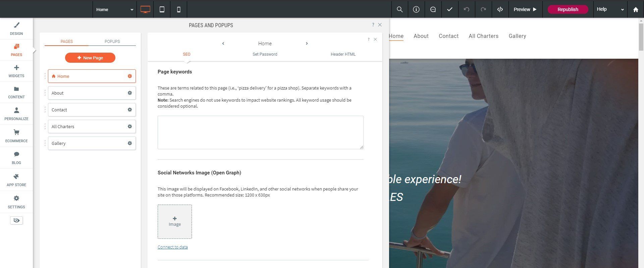The height and width of the screenshot is (268, 644).
Task: Open settings gear for Home page
Action: coord(130,76)
